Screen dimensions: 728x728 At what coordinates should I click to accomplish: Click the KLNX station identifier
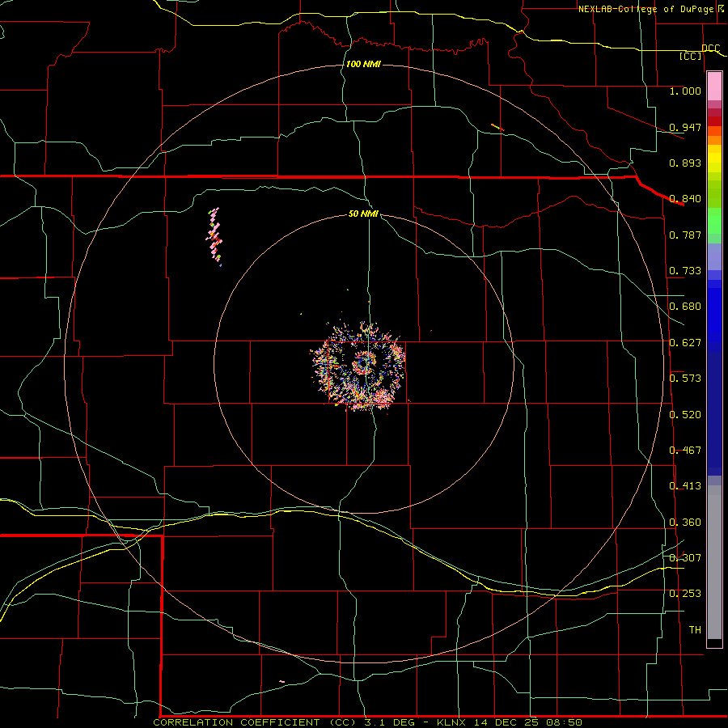(452, 722)
